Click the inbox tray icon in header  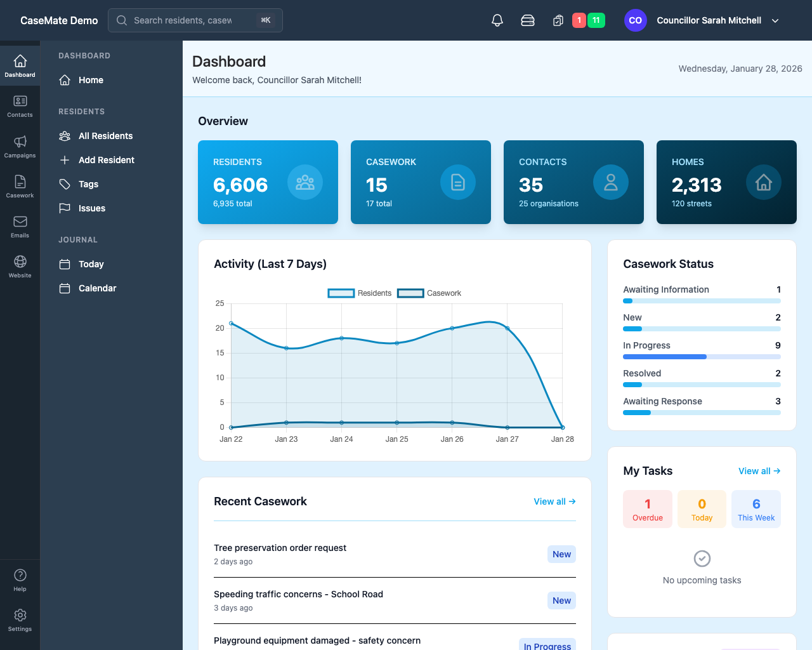tap(528, 20)
